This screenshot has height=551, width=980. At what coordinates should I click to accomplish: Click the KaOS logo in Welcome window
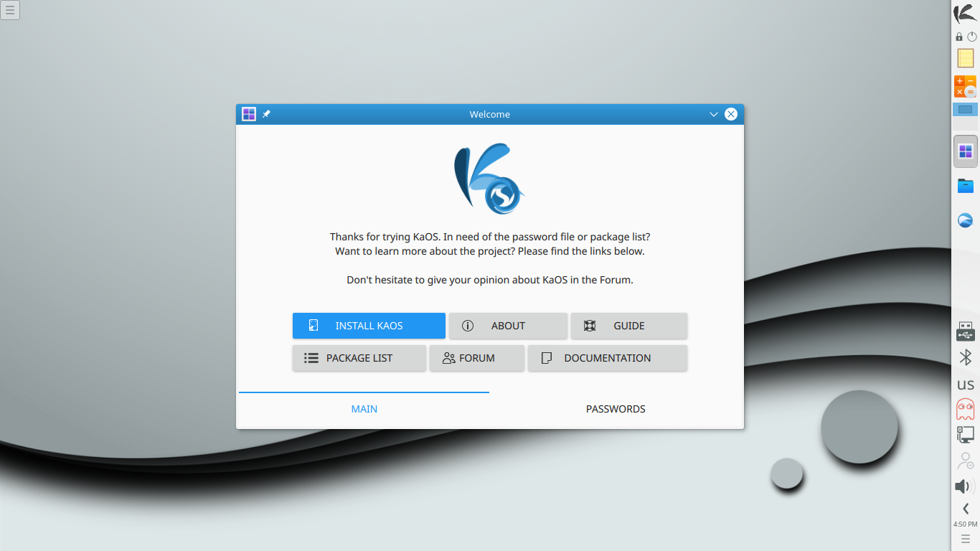[489, 179]
